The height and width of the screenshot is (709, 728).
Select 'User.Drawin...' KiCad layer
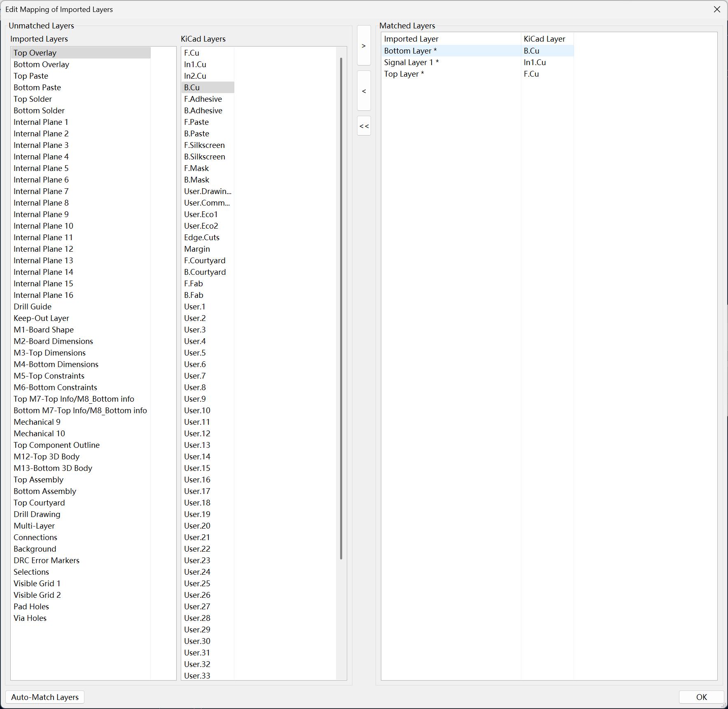point(208,191)
